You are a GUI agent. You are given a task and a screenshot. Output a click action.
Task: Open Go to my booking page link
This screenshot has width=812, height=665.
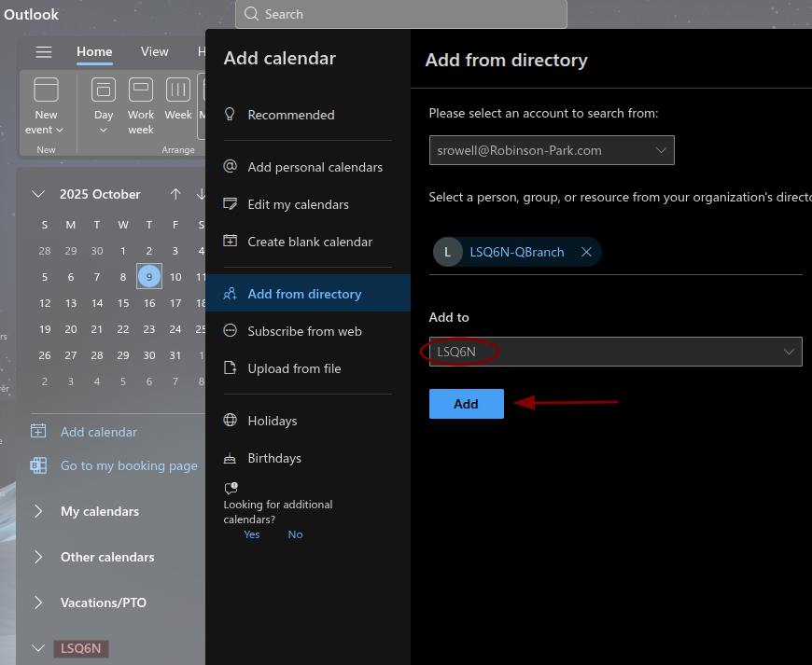(129, 465)
